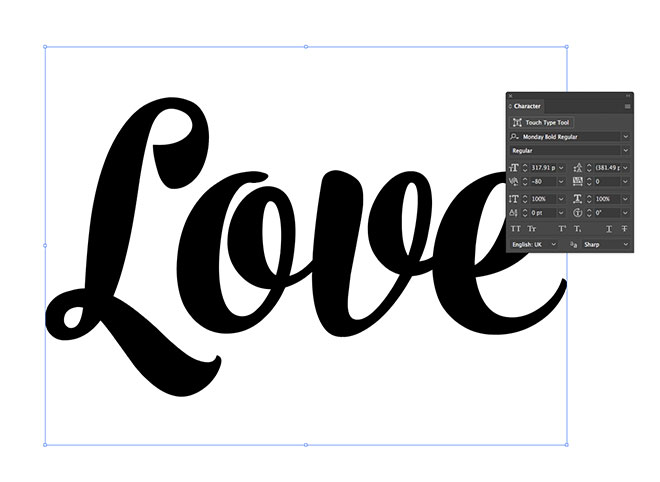Apply Strikethrough text icon
Viewport: 660px width, 482px height.
pyautogui.click(x=625, y=229)
